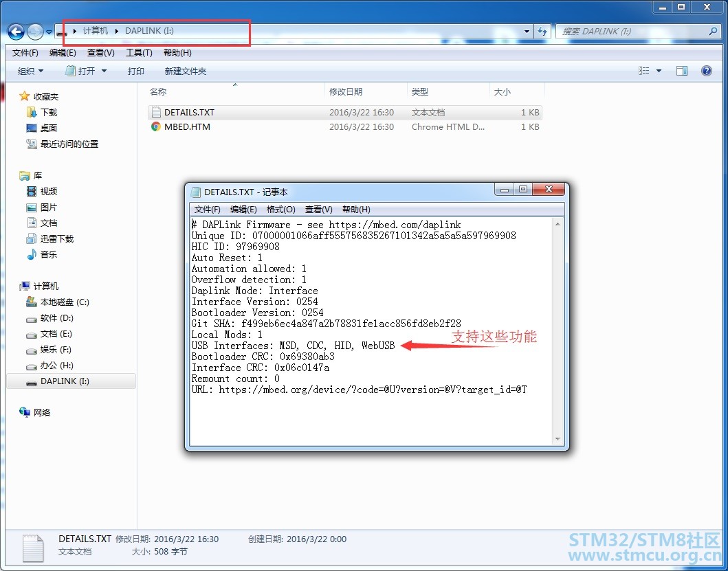Open recent locations dropdown beside forward arrow
Screen dimensions: 728x571
tap(49, 32)
